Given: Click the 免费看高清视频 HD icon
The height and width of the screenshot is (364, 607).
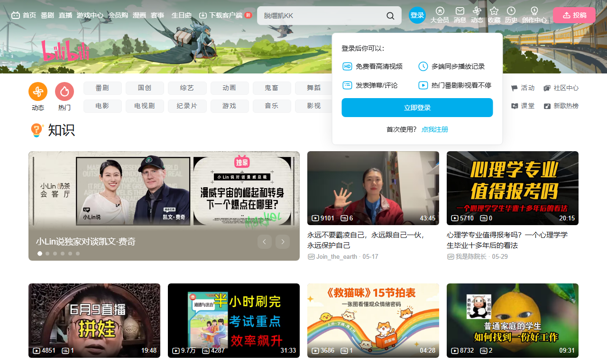Looking at the screenshot, I should click(347, 66).
